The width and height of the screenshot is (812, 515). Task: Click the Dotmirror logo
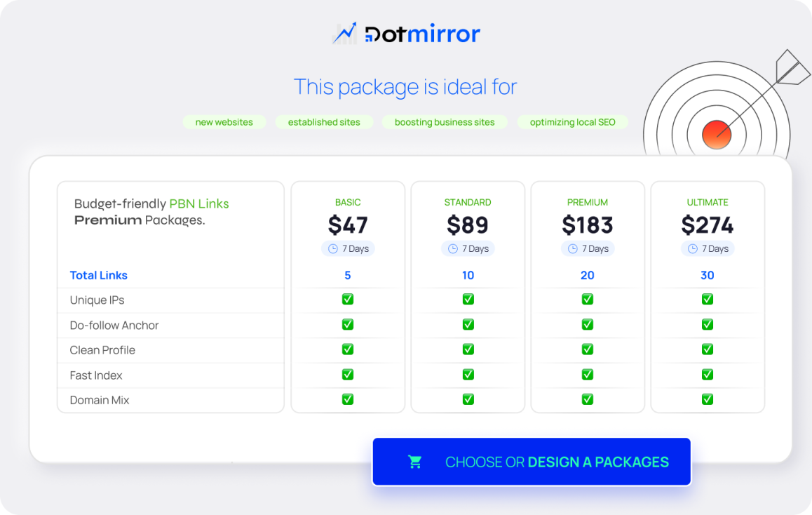pos(407,34)
